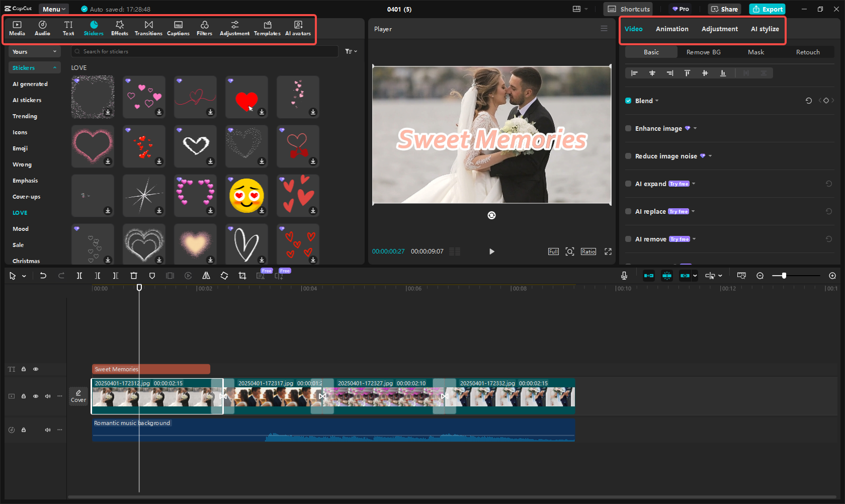Image resolution: width=845 pixels, height=504 pixels.
Task: Disable the Blend effect checkbox
Action: [x=628, y=101]
